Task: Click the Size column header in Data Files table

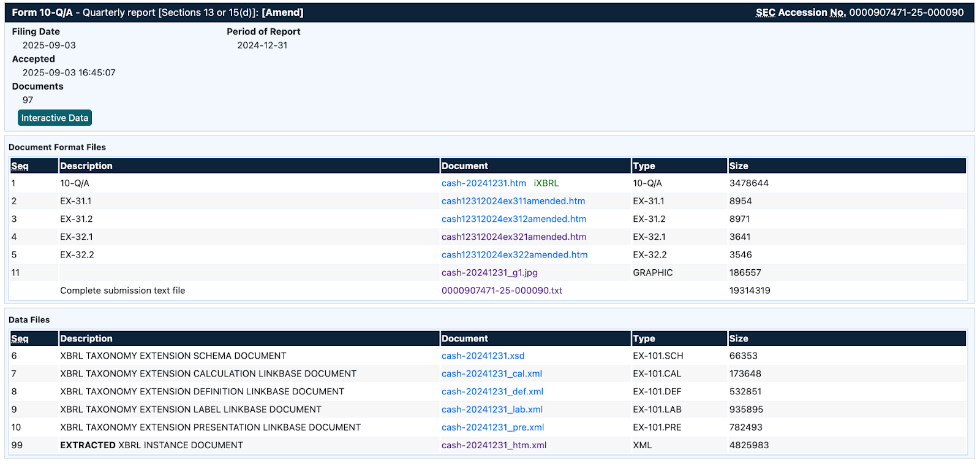Action: pyautogui.click(x=738, y=338)
